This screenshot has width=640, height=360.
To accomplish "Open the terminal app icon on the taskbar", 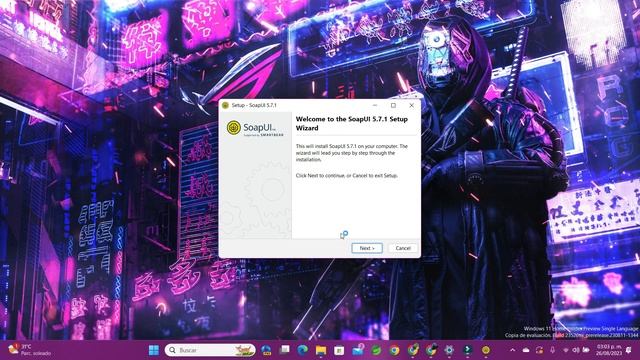I will click(467, 350).
